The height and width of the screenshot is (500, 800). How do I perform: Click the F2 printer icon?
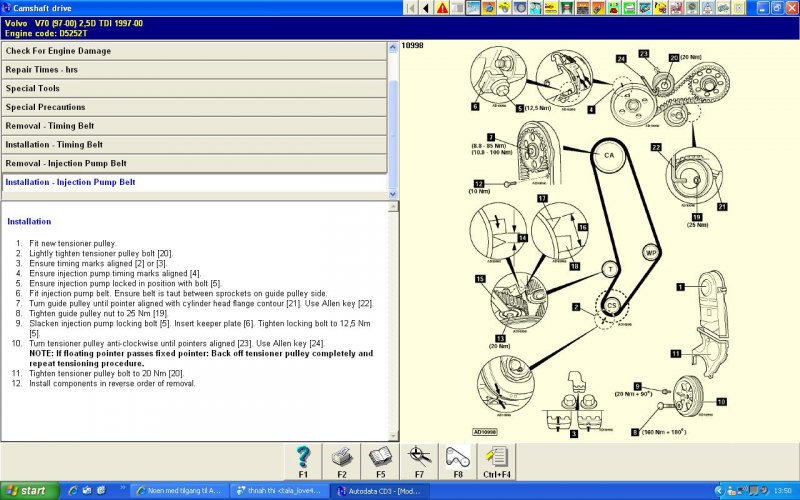(341, 457)
